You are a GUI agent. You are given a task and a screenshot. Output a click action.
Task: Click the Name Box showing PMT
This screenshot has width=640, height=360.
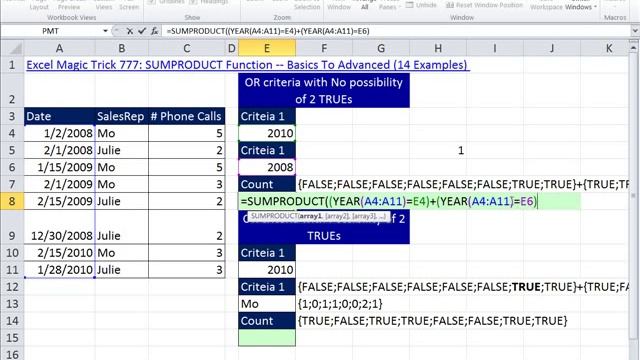(x=51, y=31)
